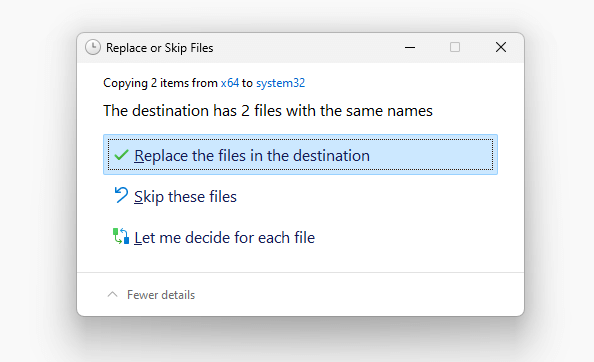The image size is (594, 362).
Task: Collapse dialog with Fewer details chevron
Action: pyautogui.click(x=112, y=295)
